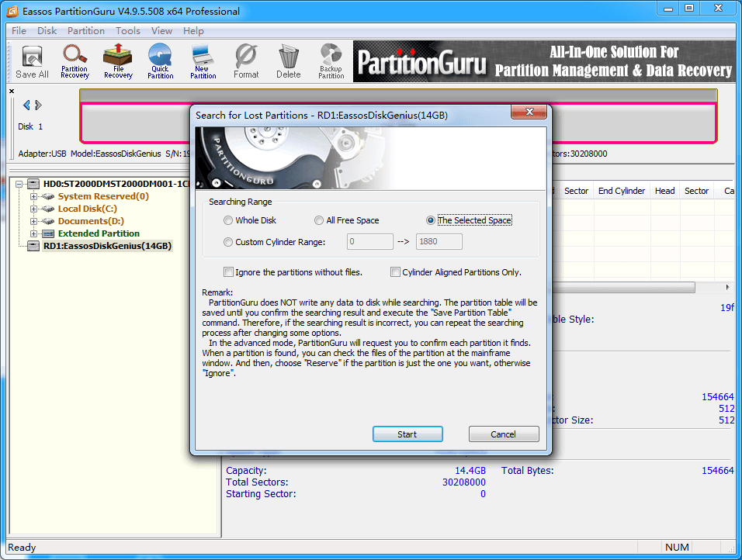The width and height of the screenshot is (742, 560).
Task: Close the disk map panel with small x
Action: click(12, 91)
